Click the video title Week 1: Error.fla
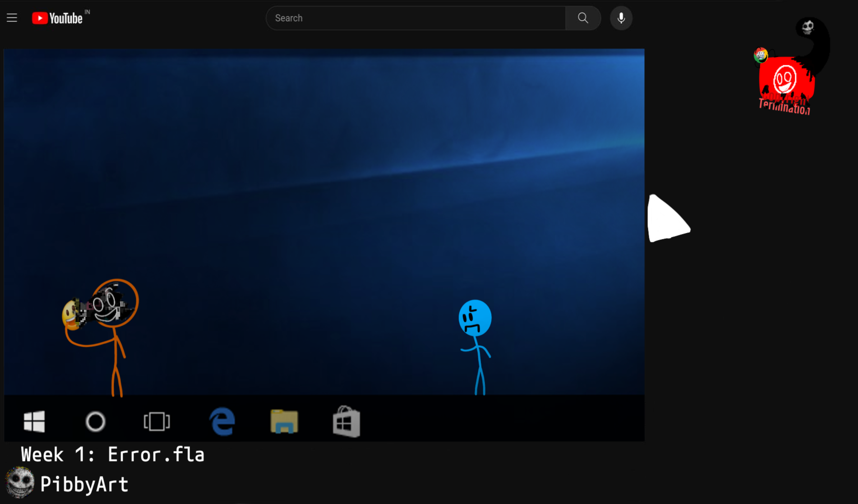Viewport: 858px width, 504px height. (x=112, y=454)
